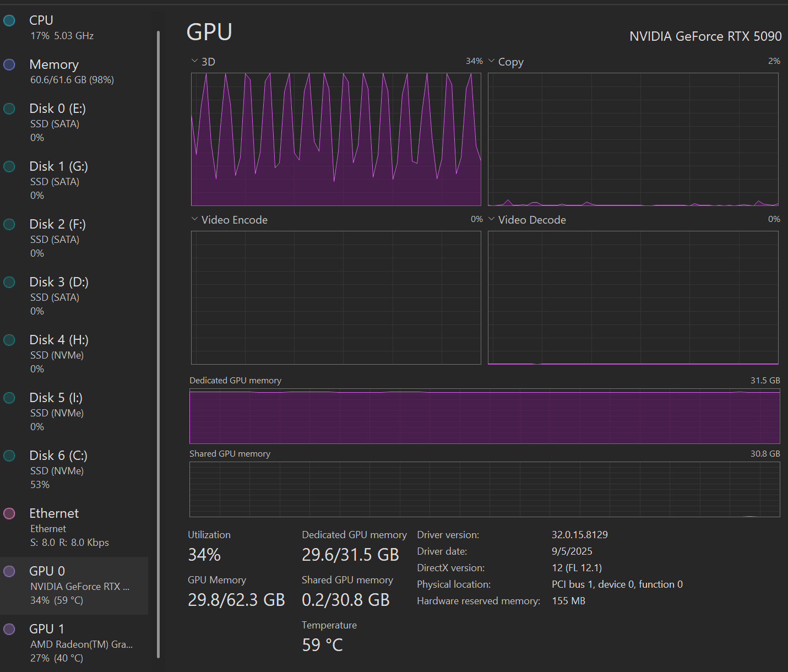The image size is (788, 672).
Task: Click the Disk 3 (D:) circle icon
Action: tap(9, 282)
